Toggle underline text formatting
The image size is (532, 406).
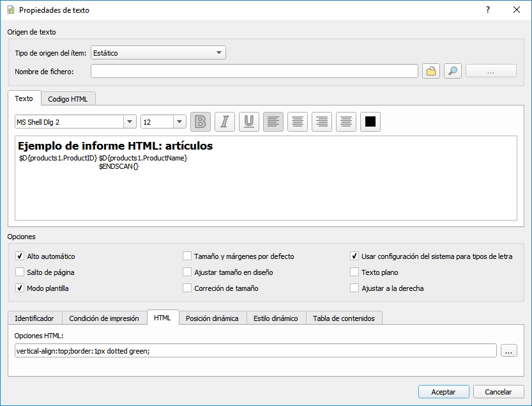[249, 121]
